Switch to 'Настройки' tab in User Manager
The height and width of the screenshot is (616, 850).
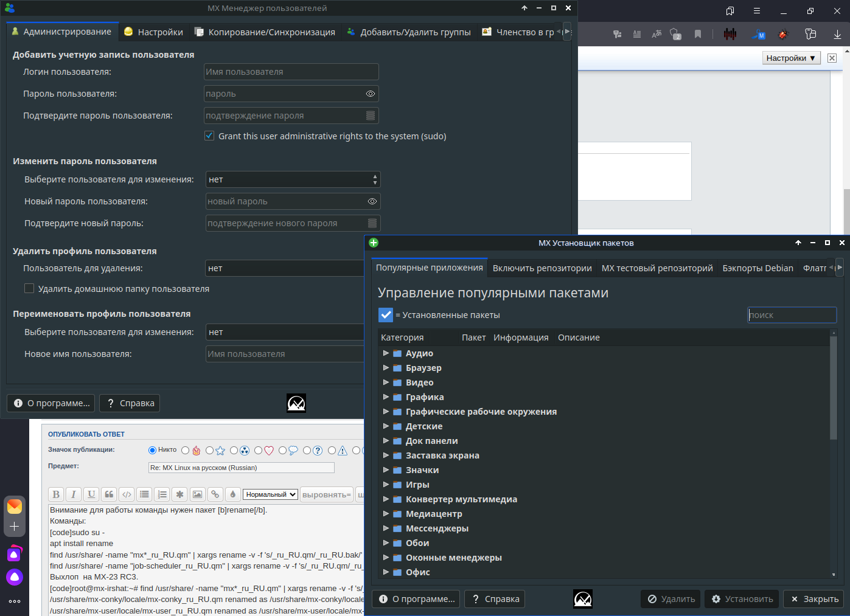pos(153,32)
